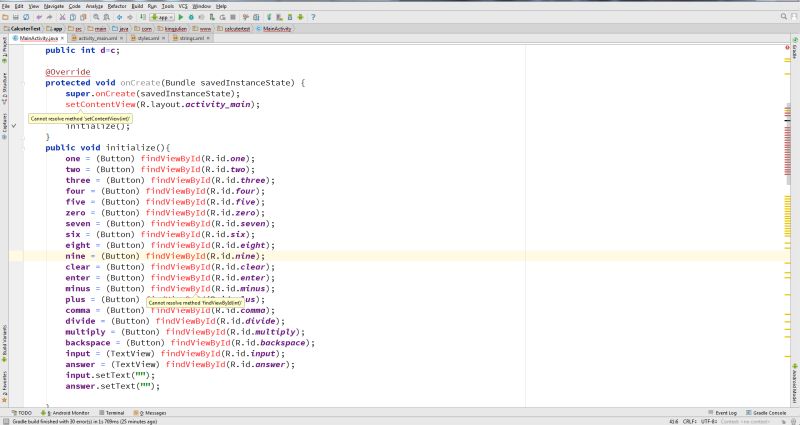
Task: Navigate Forward with the gray arrow
Action: 130,17
